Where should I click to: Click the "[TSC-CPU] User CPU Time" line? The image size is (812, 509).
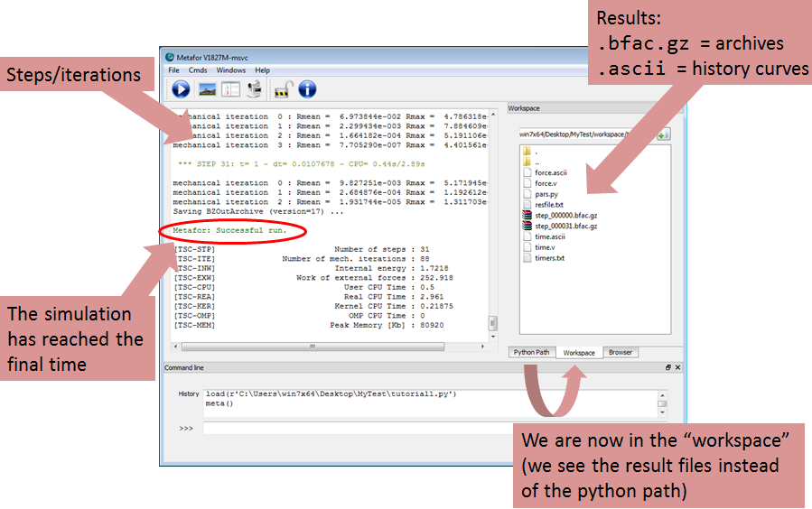point(304,287)
